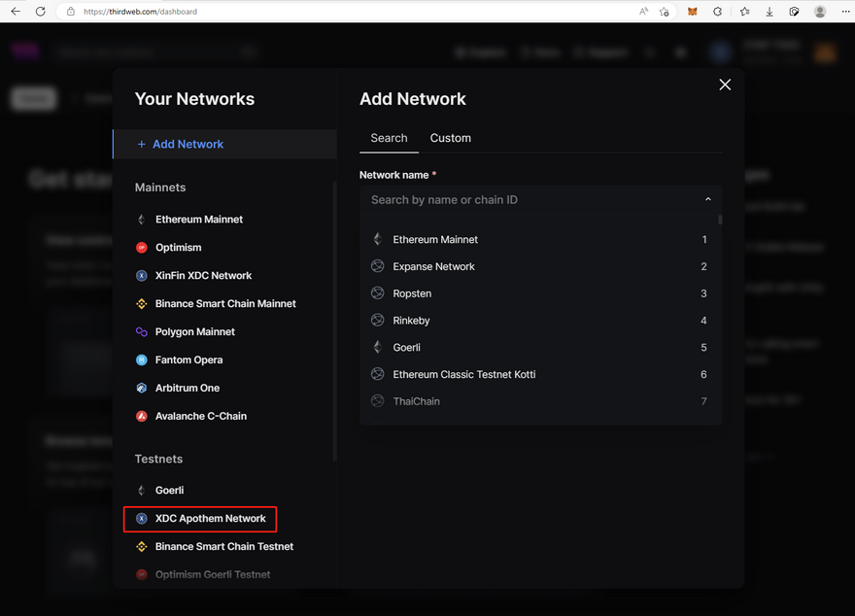Click the Binance Smart Chain Mainnet icon

click(x=142, y=304)
